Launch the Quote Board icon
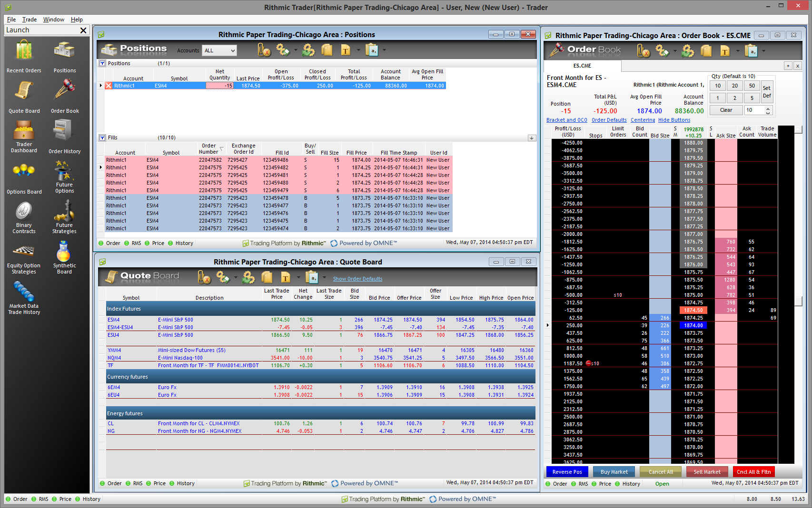 [x=24, y=97]
